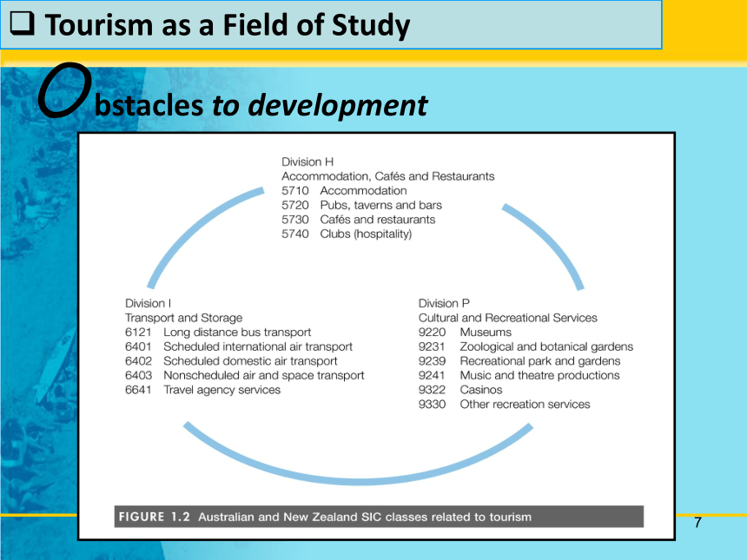Click the checkbox bullet before the Tourism title

pos(23,23)
